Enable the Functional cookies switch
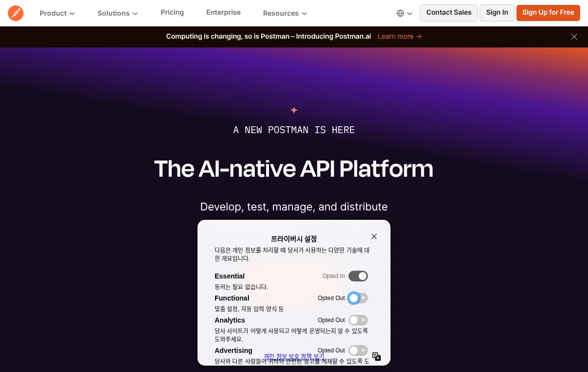This screenshot has height=372, width=588. click(x=358, y=298)
